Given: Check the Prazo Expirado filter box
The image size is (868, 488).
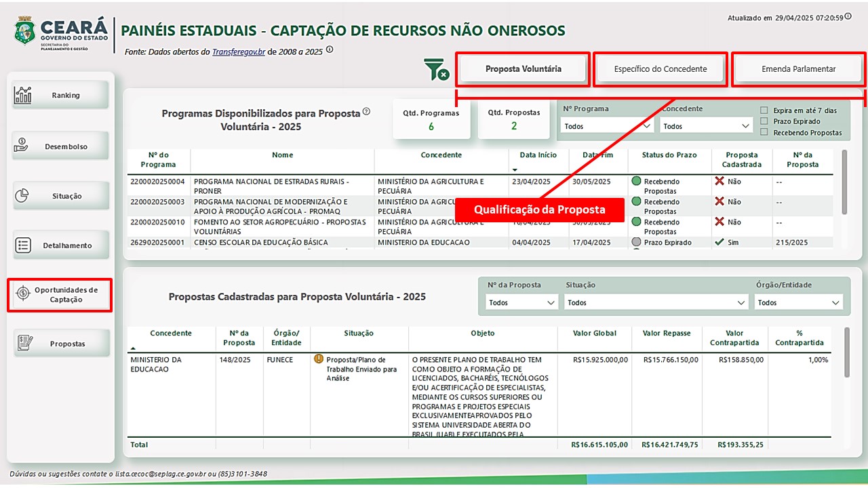Looking at the screenshot, I should 764,121.
